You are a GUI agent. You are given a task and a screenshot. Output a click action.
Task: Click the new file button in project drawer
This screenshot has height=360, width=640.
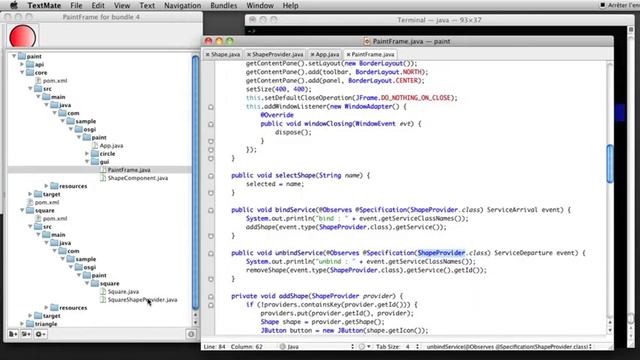point(13,334)
